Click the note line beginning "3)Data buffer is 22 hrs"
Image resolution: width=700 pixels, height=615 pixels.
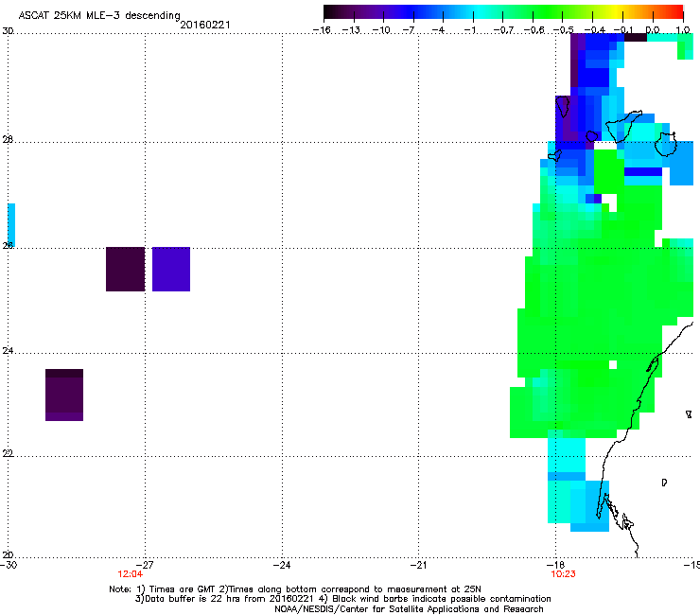pos(342,599)
